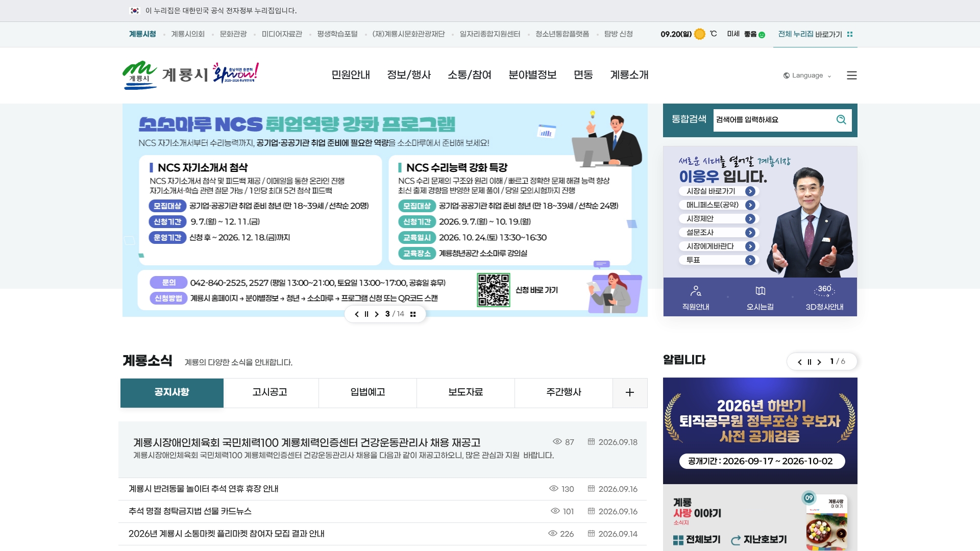This screenshot has width=980, height=551.
Task: Click arrow next to 설문조사
Action: [750, 233]
